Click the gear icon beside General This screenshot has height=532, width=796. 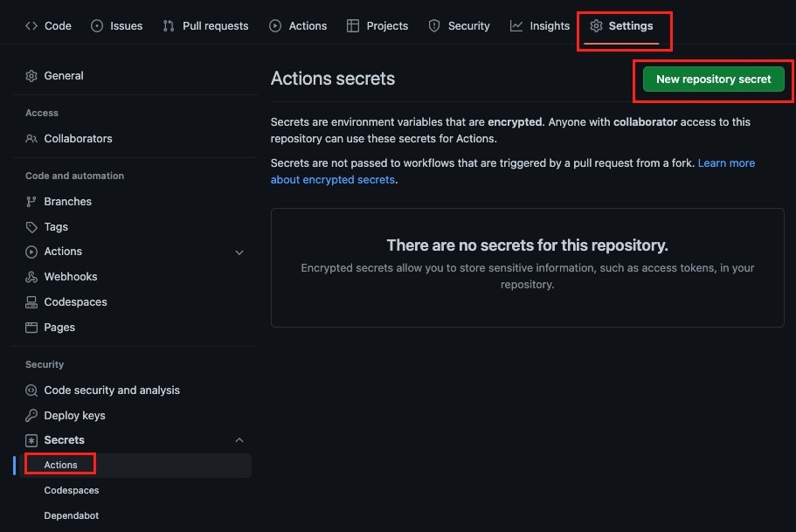click(31, 76)
